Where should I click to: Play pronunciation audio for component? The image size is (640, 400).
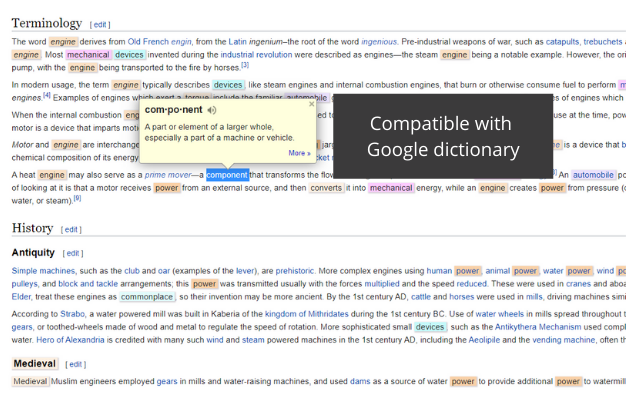pyautogui.click(x=211, y=110)
